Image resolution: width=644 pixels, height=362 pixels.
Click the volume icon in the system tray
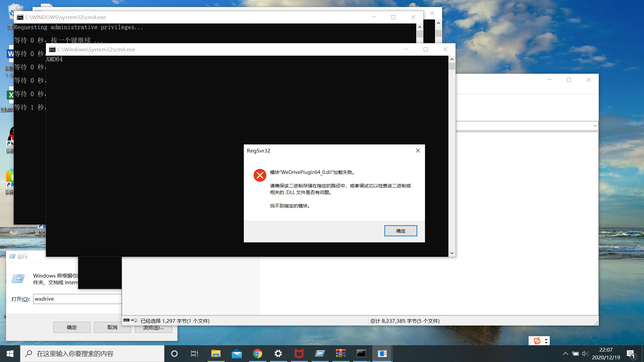585,354
